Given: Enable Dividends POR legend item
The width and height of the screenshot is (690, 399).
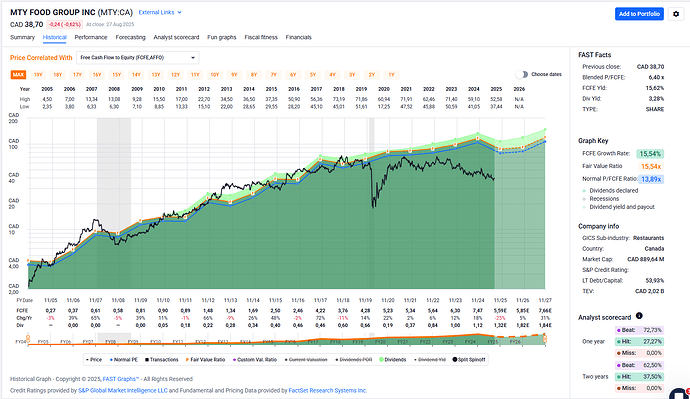Looking at the screenshot, I should [353, 359].
